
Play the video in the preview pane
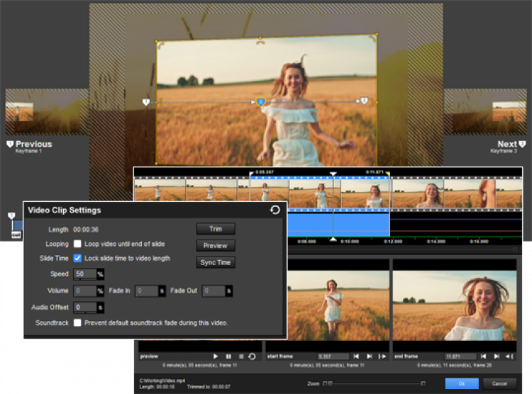tap(216, 356)
